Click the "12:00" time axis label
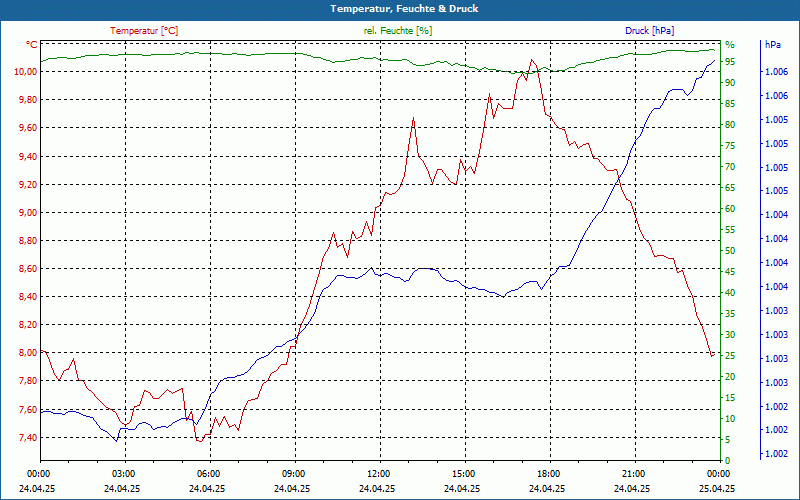The width and height of the screenshot is (800, 500). point(378,474)
